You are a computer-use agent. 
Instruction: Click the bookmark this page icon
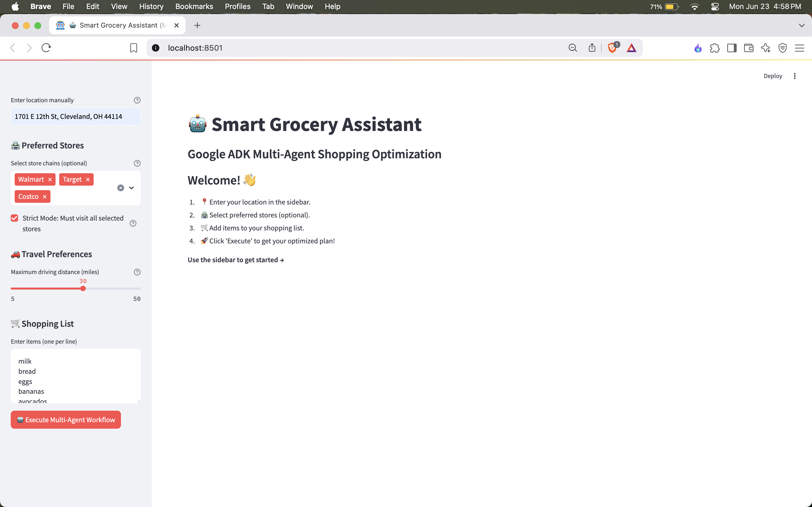click(x=133, y=48)
